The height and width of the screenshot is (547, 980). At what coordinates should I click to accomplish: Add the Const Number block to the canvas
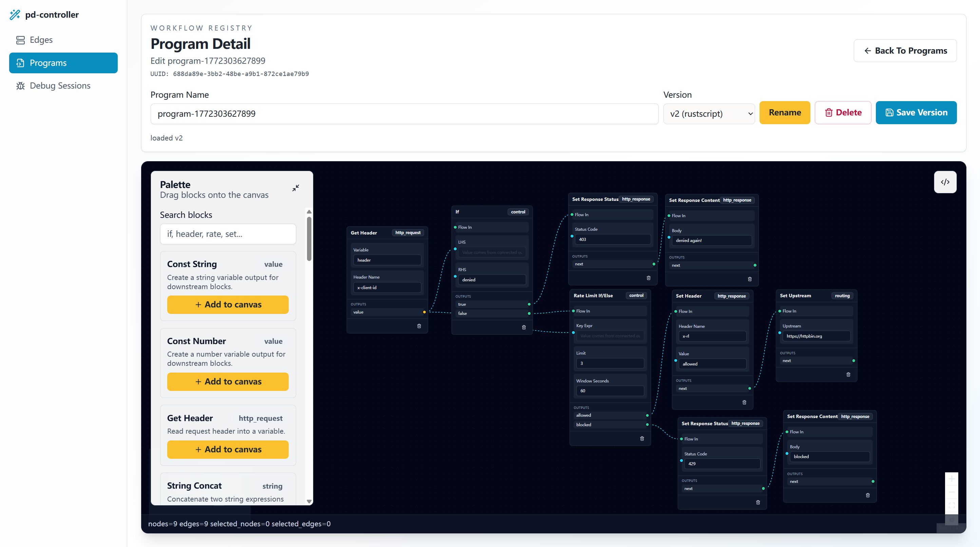tap(228, 381)
